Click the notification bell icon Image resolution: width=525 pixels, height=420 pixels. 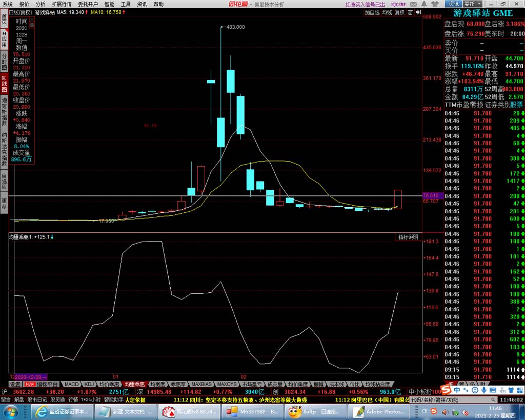424,4
